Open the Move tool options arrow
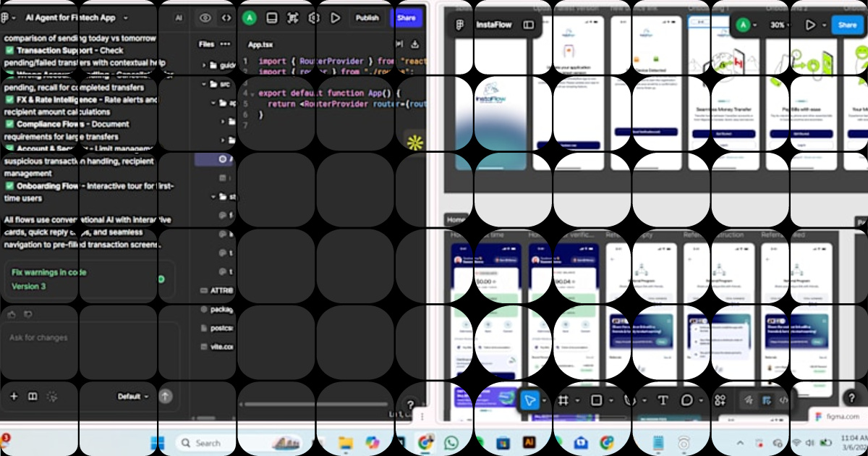The width and height of the screenshot is (868, 456). point(543,401)
